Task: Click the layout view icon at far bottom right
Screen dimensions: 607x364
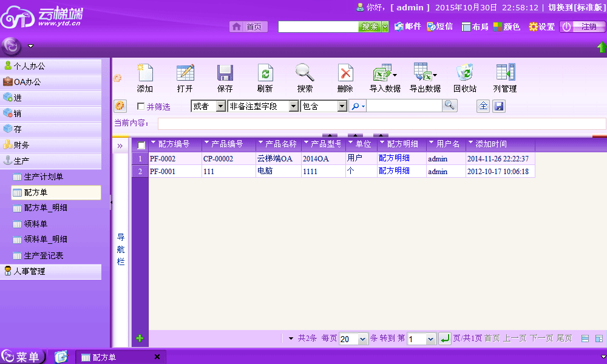Action: [x=599, y=339]
